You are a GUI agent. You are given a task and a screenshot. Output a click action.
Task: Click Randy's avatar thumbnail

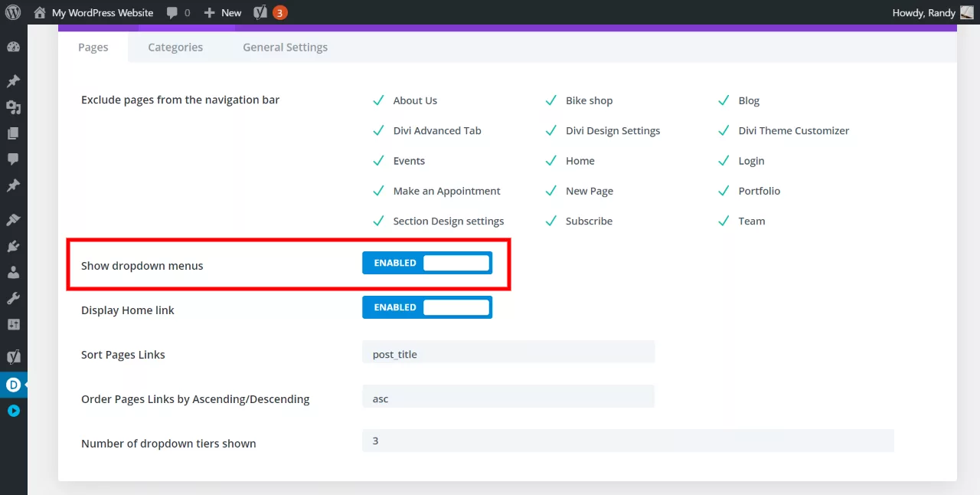tap(967, 12)
